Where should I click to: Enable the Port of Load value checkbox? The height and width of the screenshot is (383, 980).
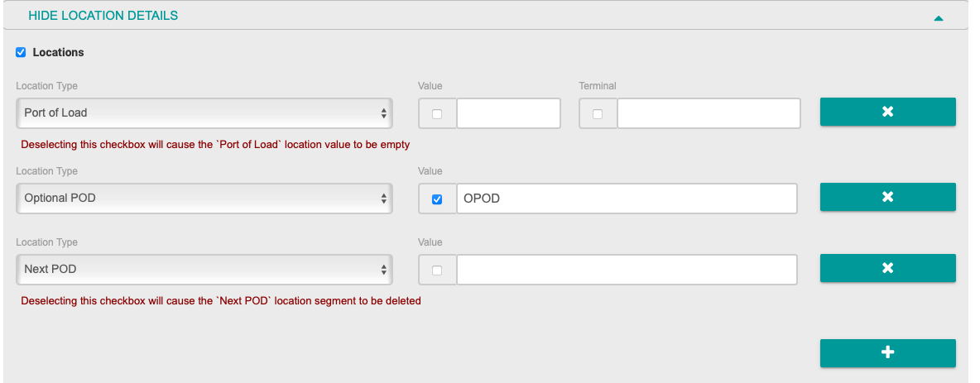click(437, 114)
